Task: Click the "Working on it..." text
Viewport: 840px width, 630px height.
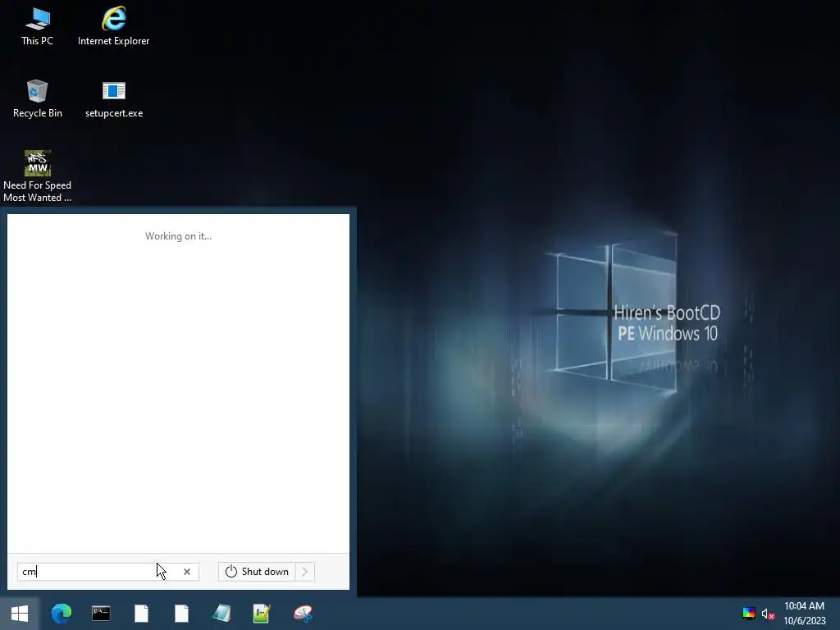Action: coord(178,236)
